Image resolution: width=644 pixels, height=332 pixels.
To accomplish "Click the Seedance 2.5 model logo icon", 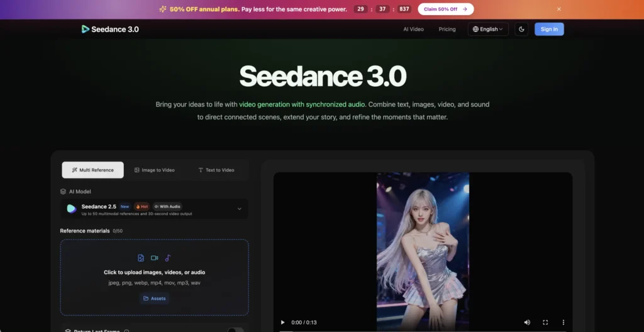I will tap(72, 209).
